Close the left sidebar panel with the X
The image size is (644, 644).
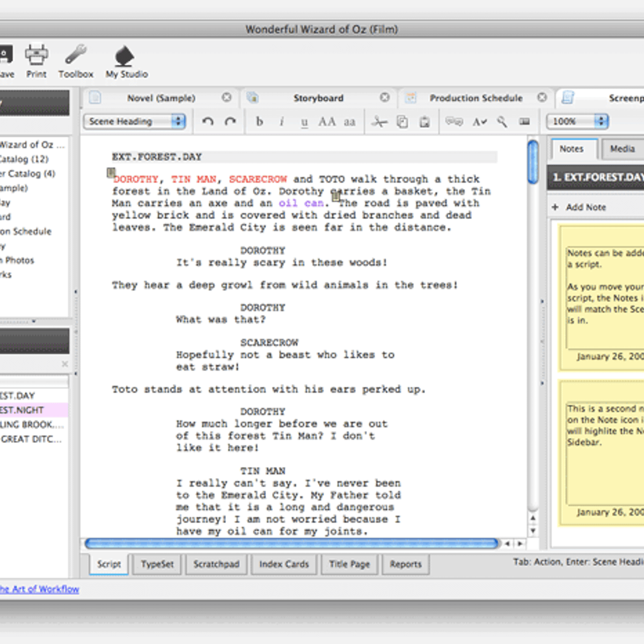click(x=65, y=364)
